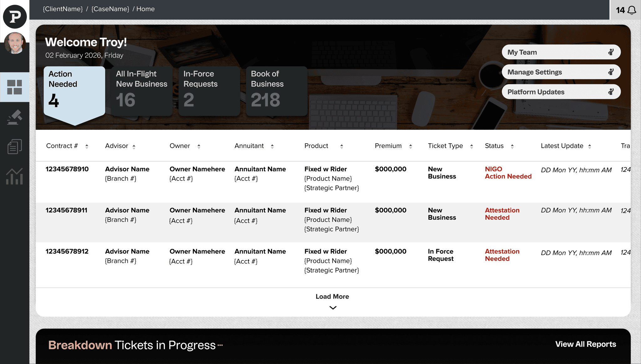
Task: Open contract 12345678911 row
Action: (x=66, y=210)
